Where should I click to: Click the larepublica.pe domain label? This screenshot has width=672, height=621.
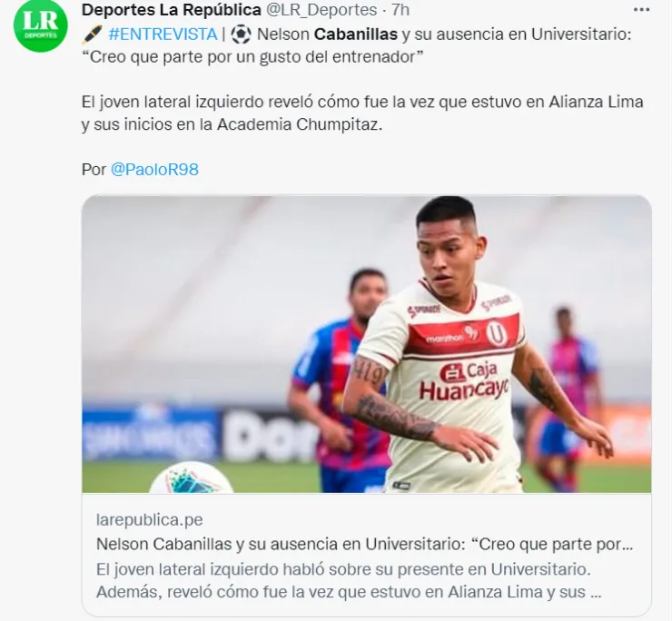[x=150, y=520]
